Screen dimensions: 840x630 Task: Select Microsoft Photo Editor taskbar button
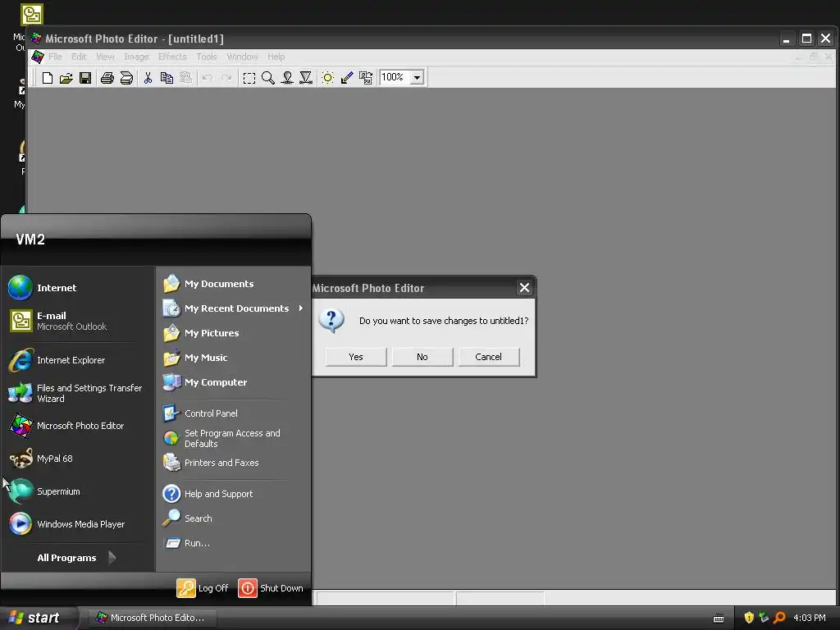tap(152, 618)
